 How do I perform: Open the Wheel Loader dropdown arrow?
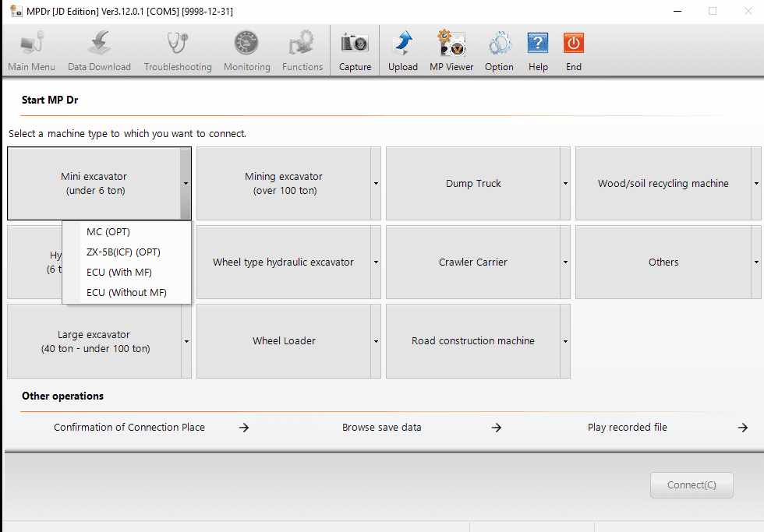coord(376,341)
